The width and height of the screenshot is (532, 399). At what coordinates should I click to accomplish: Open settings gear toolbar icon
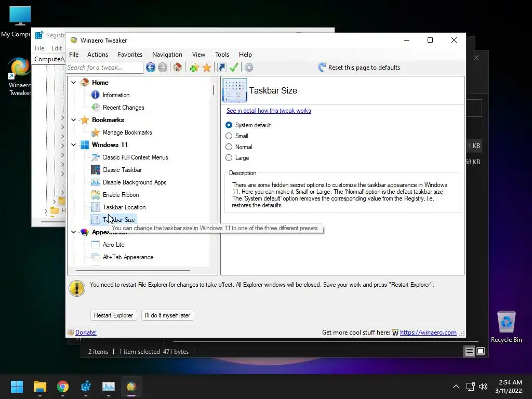click(x=249, y=68)
